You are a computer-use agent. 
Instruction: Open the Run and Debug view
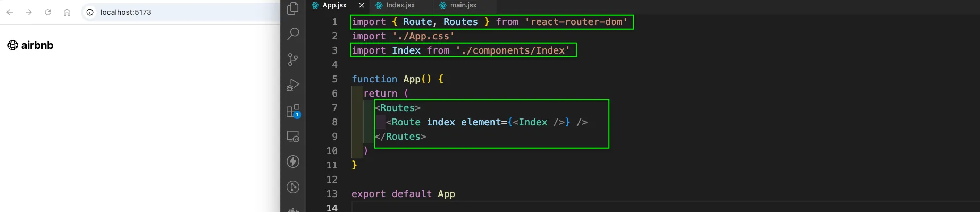[x=293, y=85]
